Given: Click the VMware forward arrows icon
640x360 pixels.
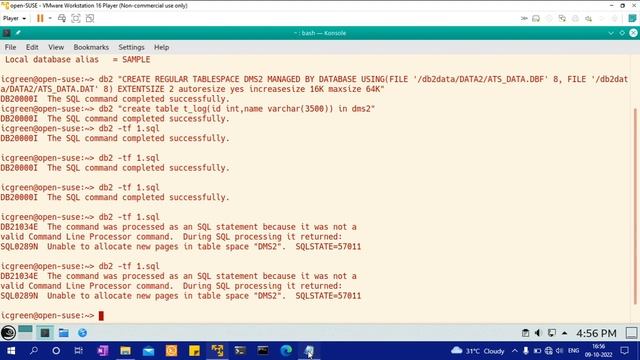Looking at the screenshot, I should point(524,18).
